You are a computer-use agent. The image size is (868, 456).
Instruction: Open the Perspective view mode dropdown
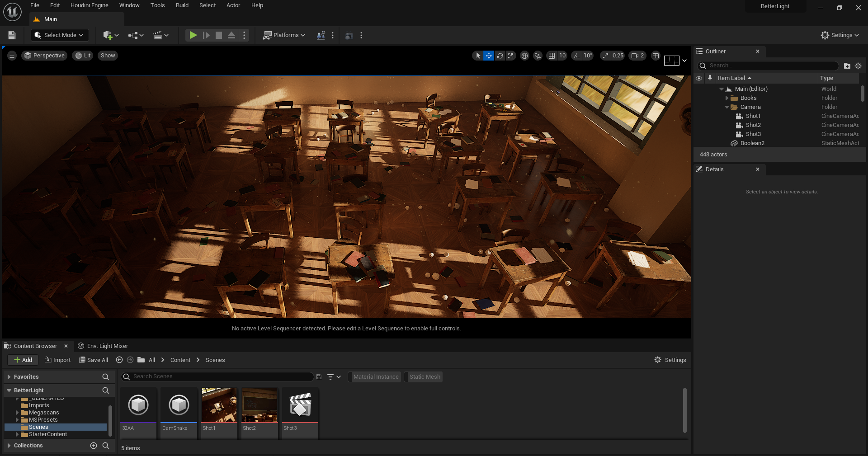44,56
